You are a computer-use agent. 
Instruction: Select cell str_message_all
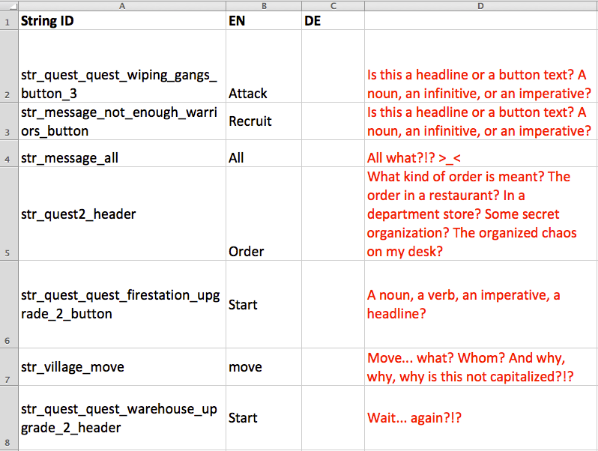(x=122, y=153)
